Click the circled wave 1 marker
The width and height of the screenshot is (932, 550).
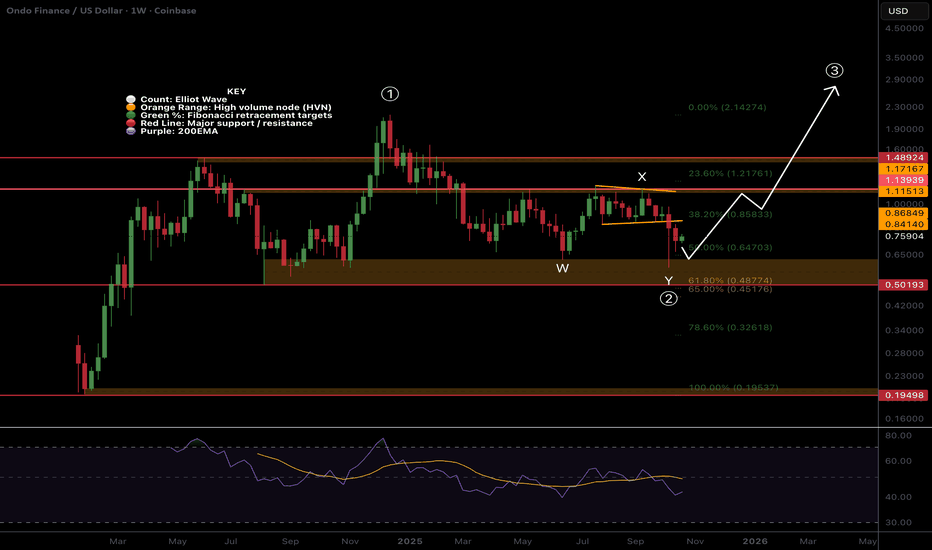[x=390, y=94]
